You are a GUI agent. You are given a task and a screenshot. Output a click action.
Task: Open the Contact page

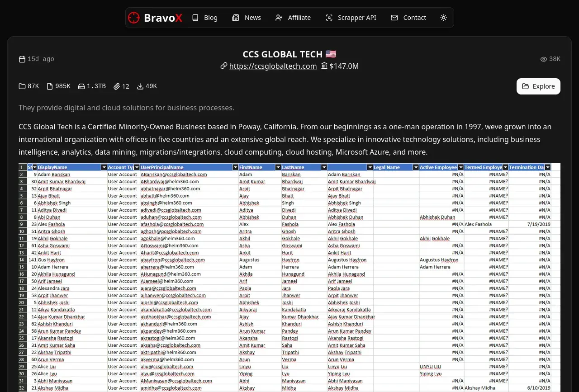point(408,18)
